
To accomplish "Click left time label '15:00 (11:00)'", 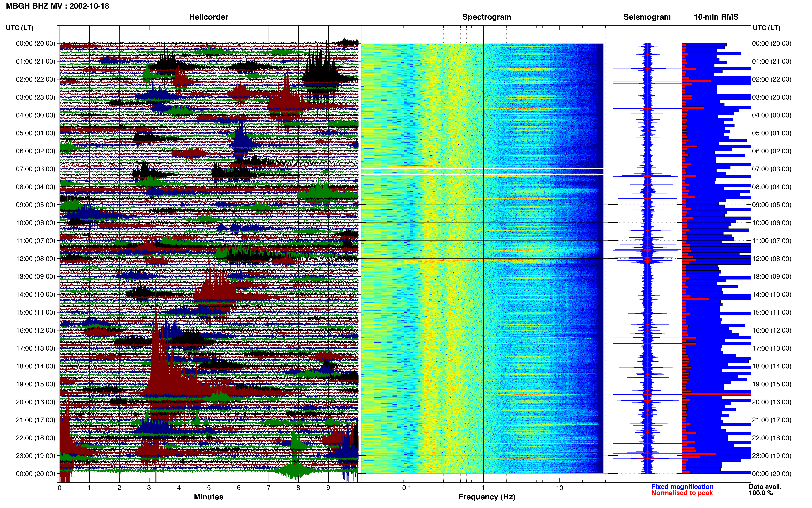I will (x=36, y=313).
